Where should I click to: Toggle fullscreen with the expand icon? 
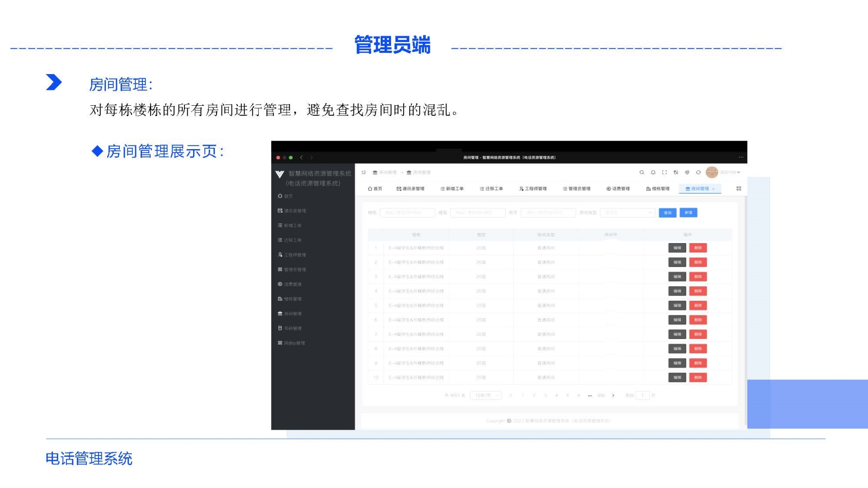664,172
